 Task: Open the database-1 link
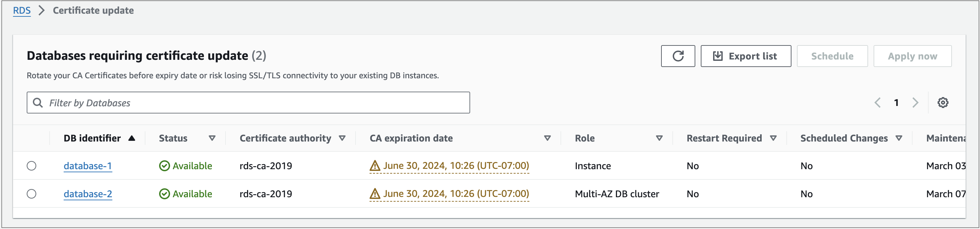click(x=88, y=166)
